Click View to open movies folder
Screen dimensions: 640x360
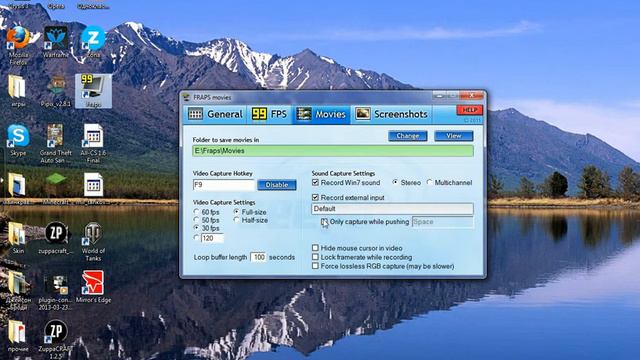tap(453, 136)
